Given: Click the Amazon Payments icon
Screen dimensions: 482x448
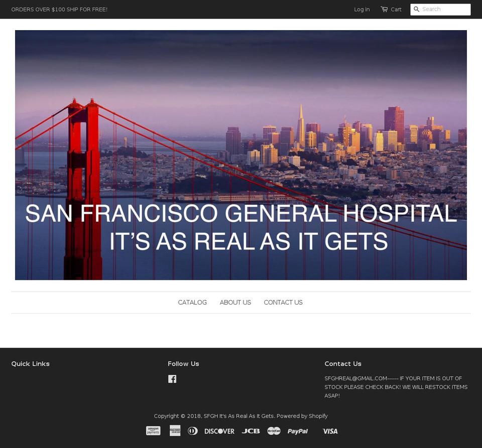Looking at the screenshot, I should (x=153, y=431).
